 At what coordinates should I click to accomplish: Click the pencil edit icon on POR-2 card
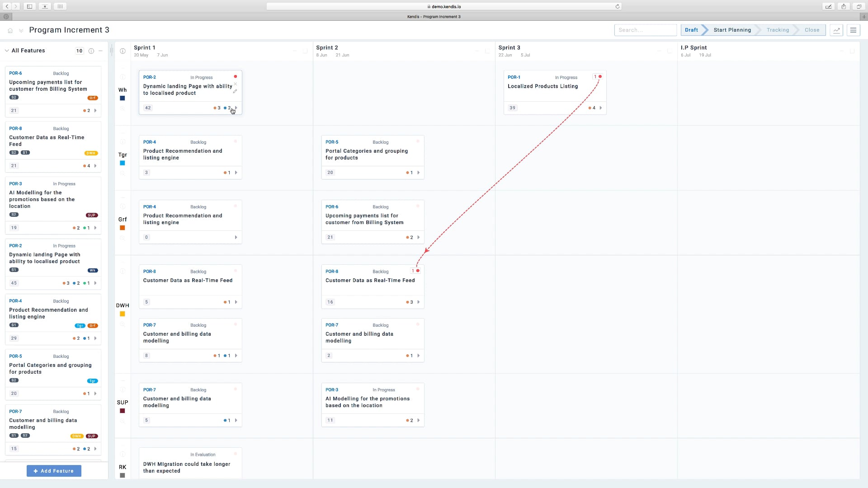235,91
